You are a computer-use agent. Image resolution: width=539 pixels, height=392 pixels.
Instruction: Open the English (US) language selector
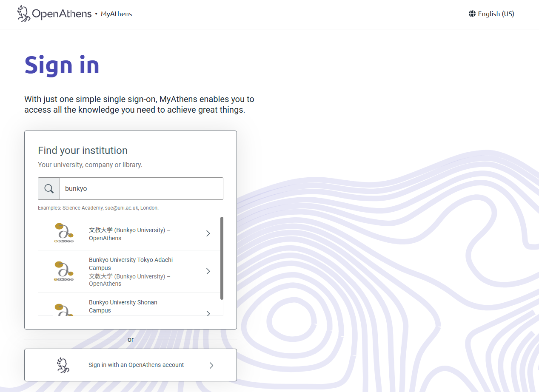click(496, 14)
